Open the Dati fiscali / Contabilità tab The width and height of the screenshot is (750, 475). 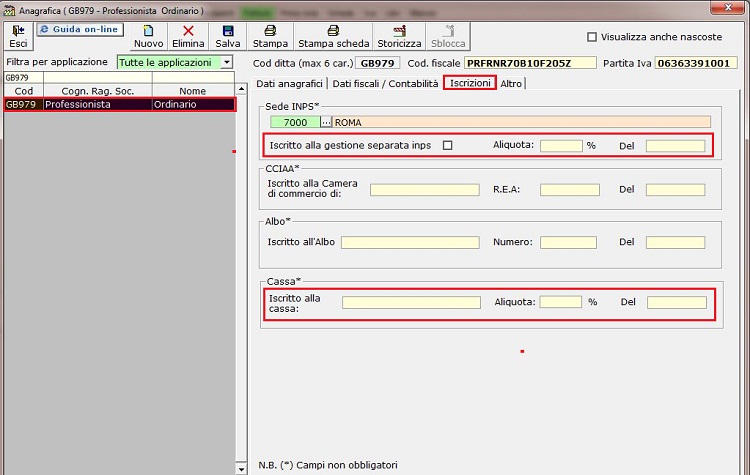coord(385,84)
